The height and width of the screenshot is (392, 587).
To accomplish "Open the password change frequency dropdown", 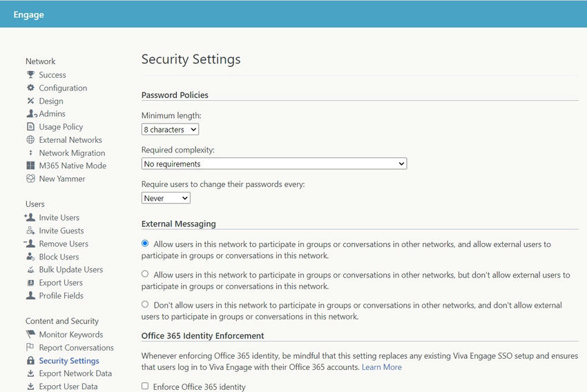I will pyautogui.click(x=166, y=198).
